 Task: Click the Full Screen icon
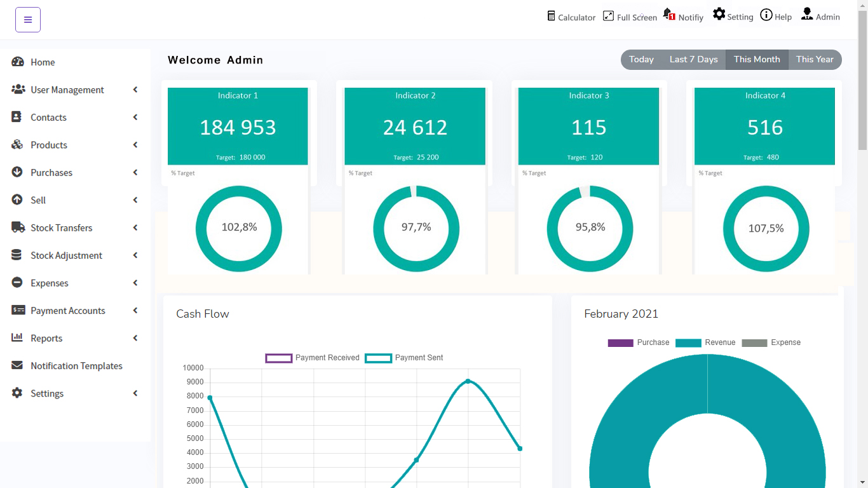pos(608,16)
